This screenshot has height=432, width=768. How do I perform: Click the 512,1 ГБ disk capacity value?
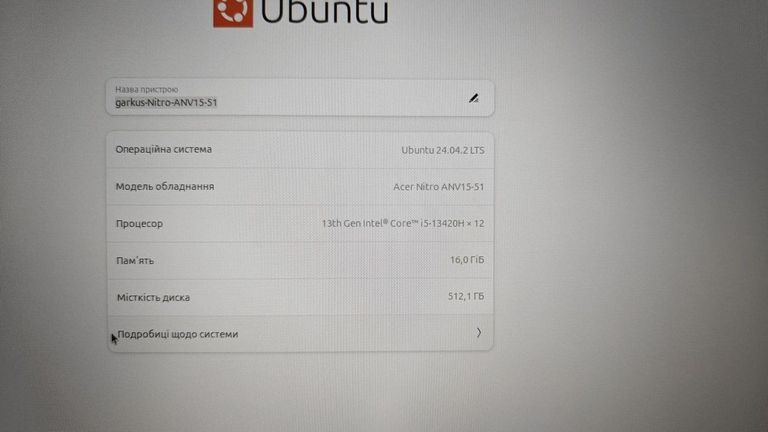click(x=466, y=296)
